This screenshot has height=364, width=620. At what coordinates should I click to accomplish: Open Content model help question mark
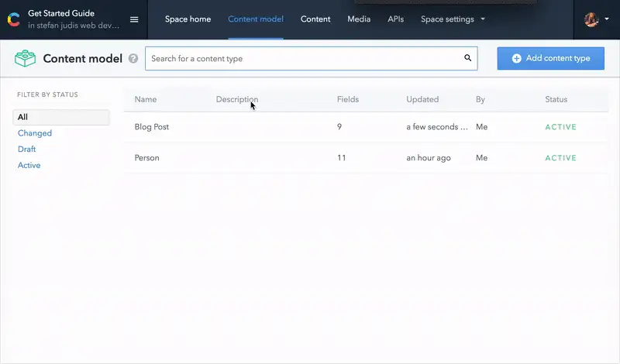pyautogui.click(x=133, y=59)
